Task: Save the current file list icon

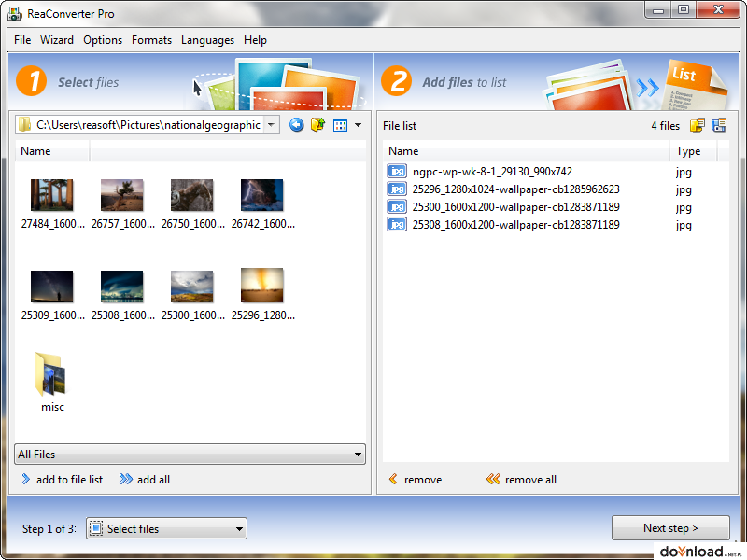Action: click(x=718, y=125)
